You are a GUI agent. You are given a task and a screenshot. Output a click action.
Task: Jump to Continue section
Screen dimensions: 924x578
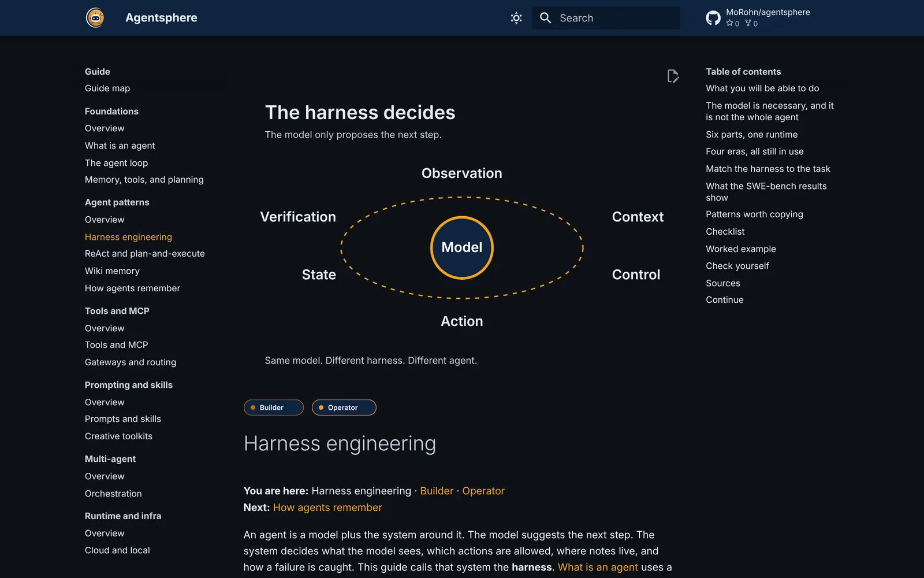724,300
